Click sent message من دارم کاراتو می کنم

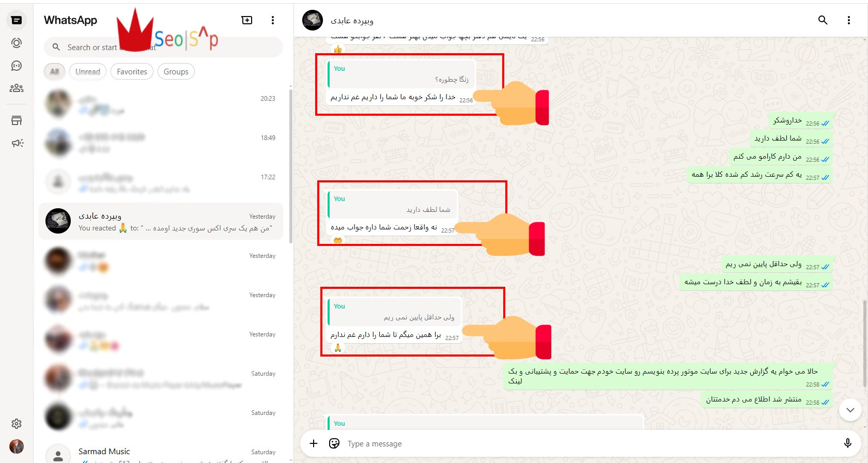pyautogui.click(x=780, y=157)
